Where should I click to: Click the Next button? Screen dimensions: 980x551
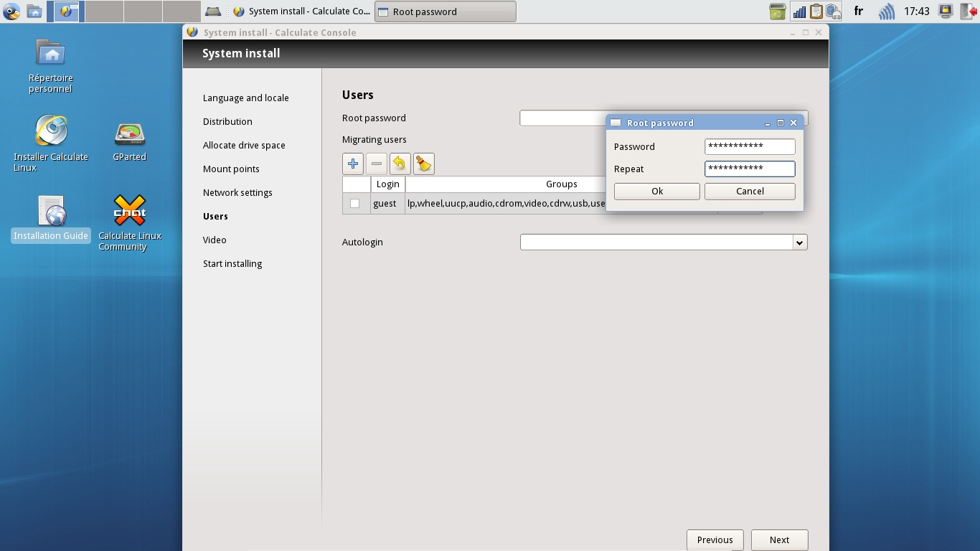tap(780, 540)
